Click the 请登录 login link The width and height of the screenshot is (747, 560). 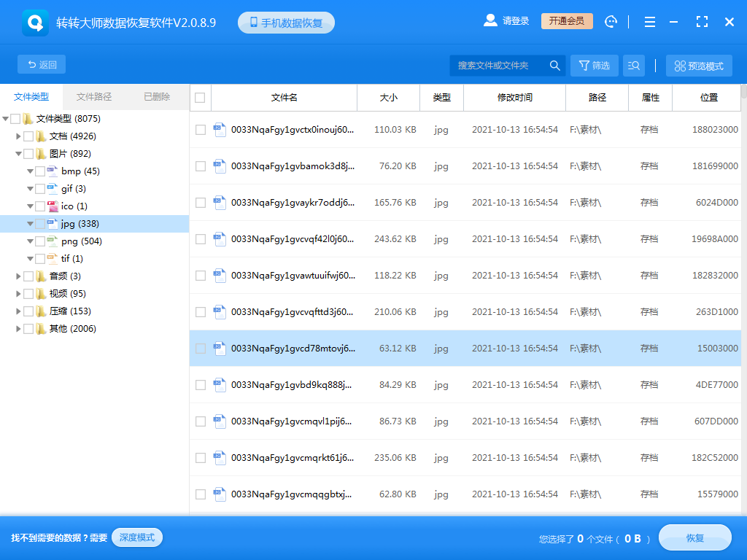click(516, 21)
